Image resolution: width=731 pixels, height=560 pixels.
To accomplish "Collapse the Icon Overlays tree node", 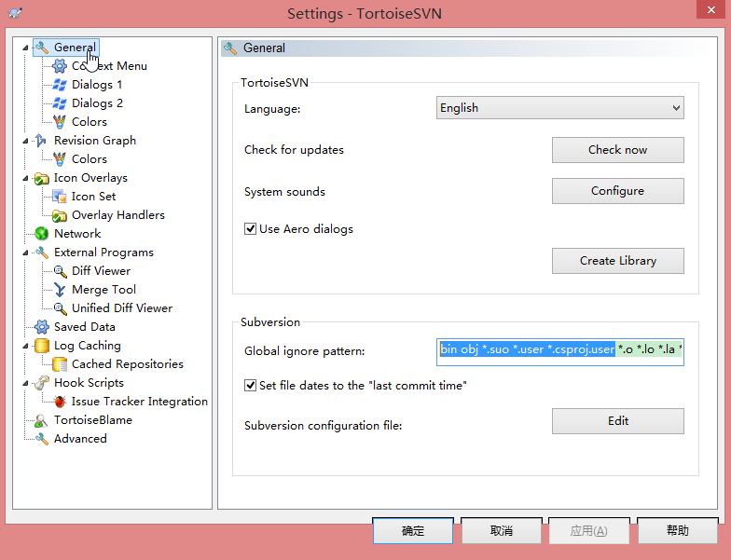I will (x=26, y=178).
